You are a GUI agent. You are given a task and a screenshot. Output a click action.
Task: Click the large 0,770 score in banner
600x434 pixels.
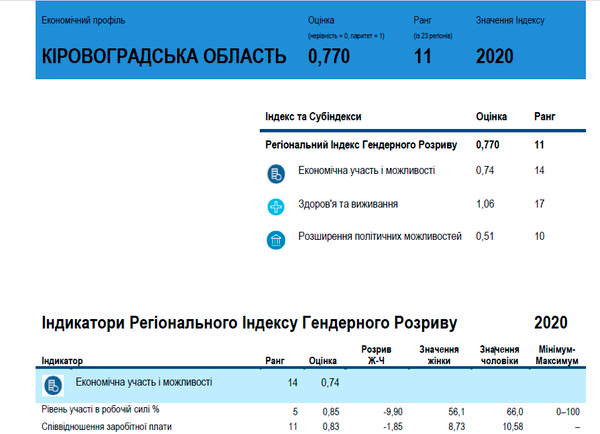333,56
